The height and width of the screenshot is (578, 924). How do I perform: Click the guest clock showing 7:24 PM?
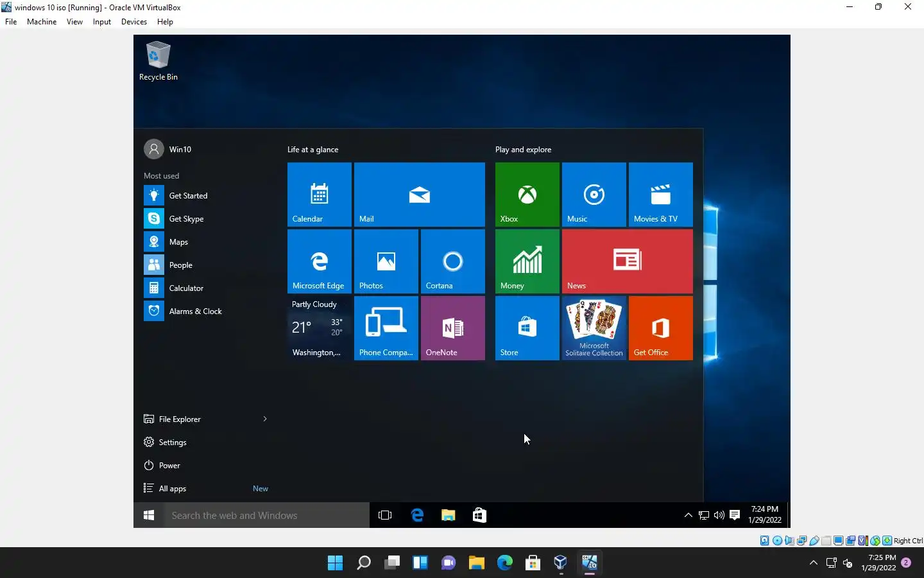[765, 515]
